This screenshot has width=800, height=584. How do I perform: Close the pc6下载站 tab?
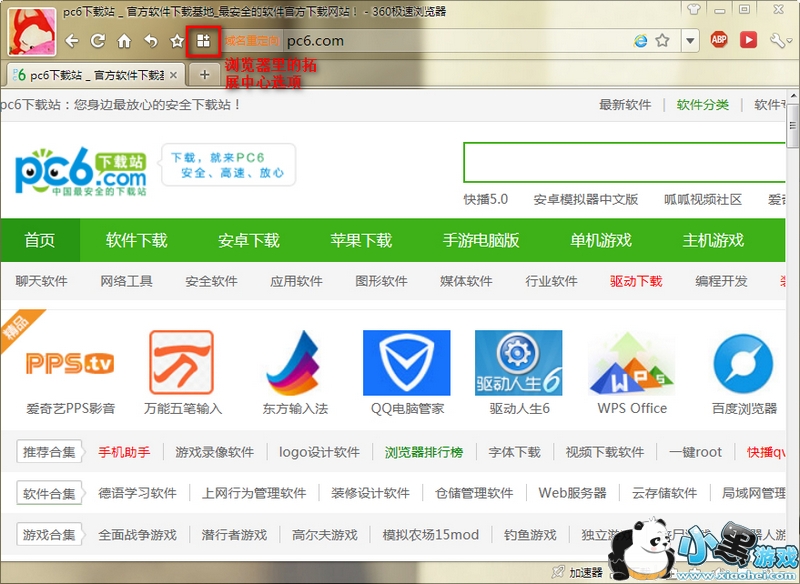point(173,75)
